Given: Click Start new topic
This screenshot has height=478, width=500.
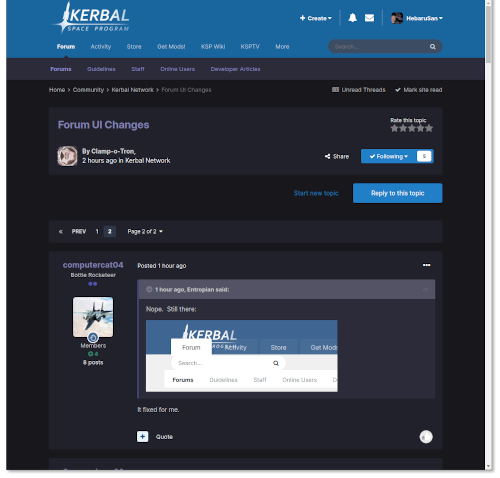Looking at the screenshot, I should [x=316, y=193].
